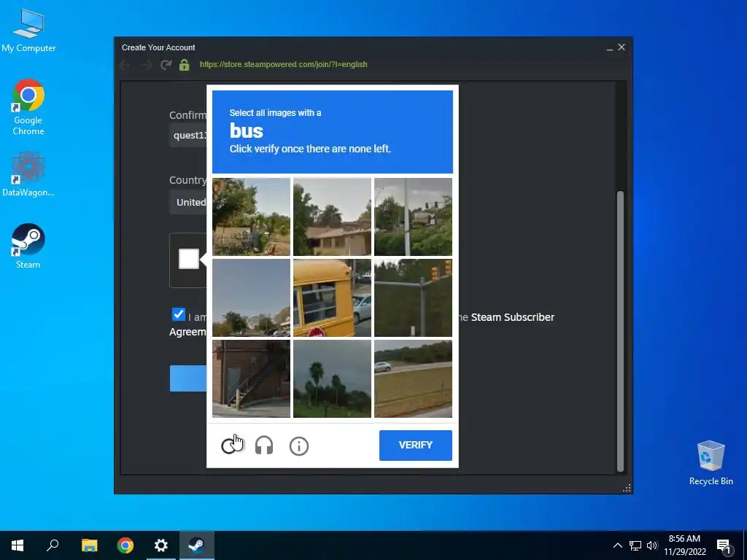Click the blue Continue button behind the captcha
The height and width of the screenshot is (560, 747).
(188, 378)
